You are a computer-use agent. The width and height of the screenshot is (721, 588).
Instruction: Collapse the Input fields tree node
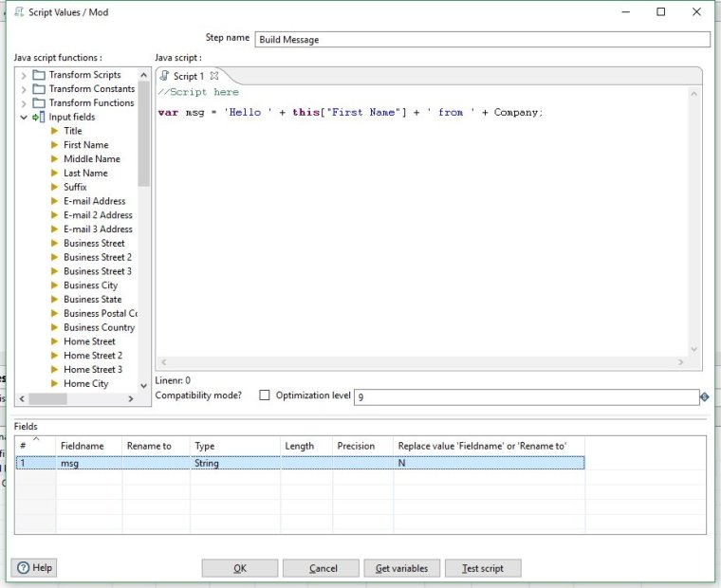pos(24,118)
